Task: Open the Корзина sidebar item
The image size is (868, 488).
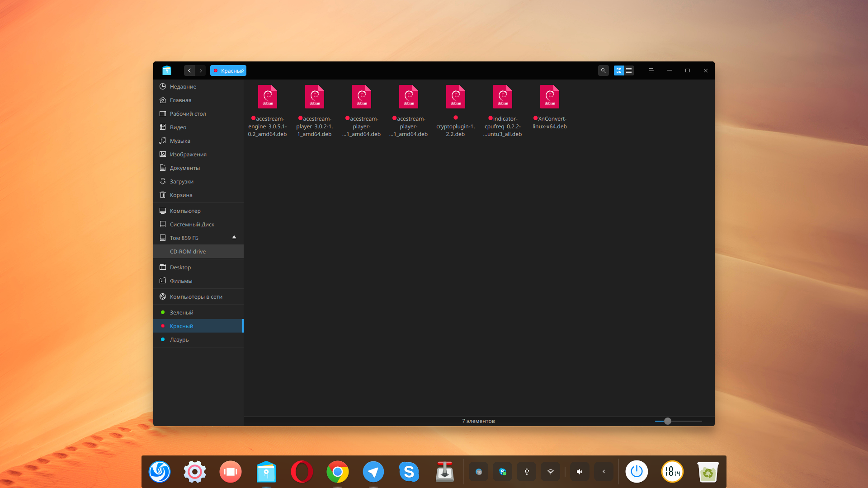Action: pyautogui.click(x=182, y=195)
